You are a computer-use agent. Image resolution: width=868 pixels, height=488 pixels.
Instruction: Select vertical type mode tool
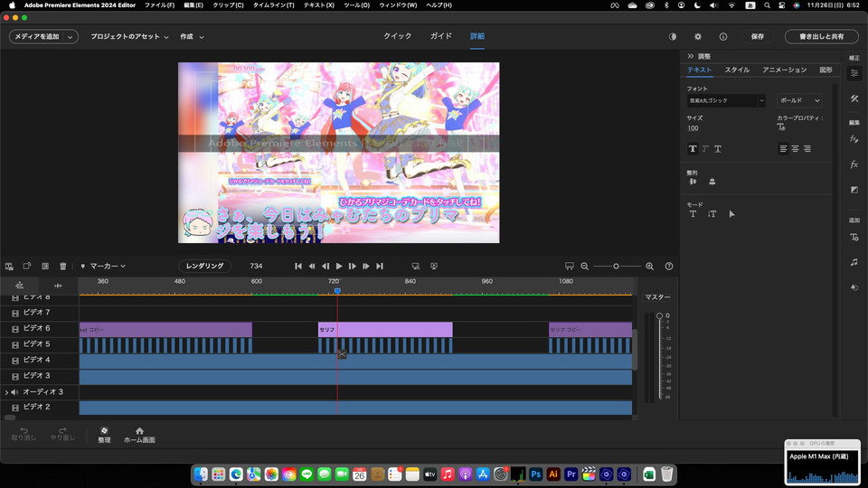712,214
